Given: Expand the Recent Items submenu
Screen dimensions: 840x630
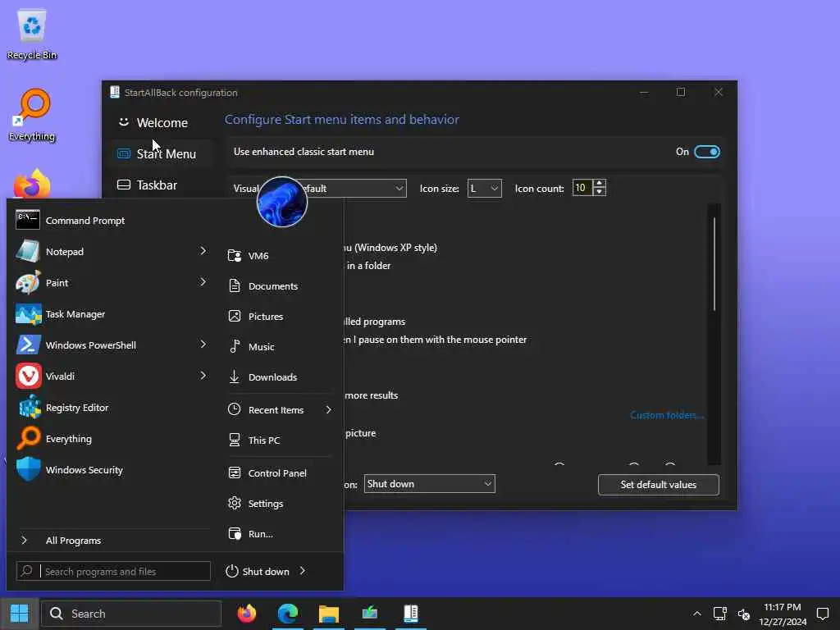Looking at the screenshot, I should (x=328, y=410).
